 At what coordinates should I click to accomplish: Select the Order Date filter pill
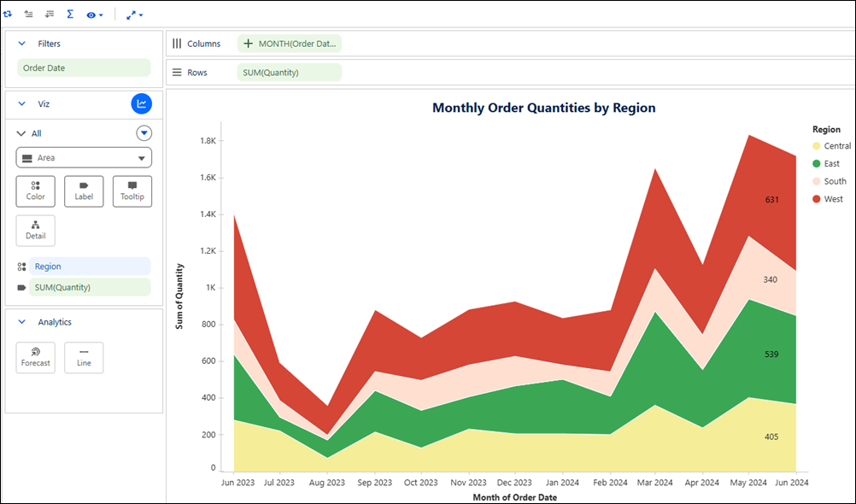(x=84, y=67)
